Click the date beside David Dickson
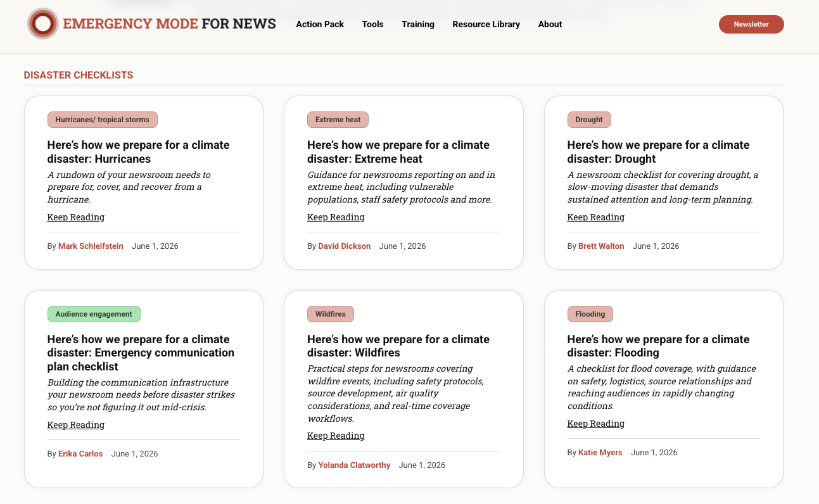Screen dimensions: 819x504 pos(402,246)
